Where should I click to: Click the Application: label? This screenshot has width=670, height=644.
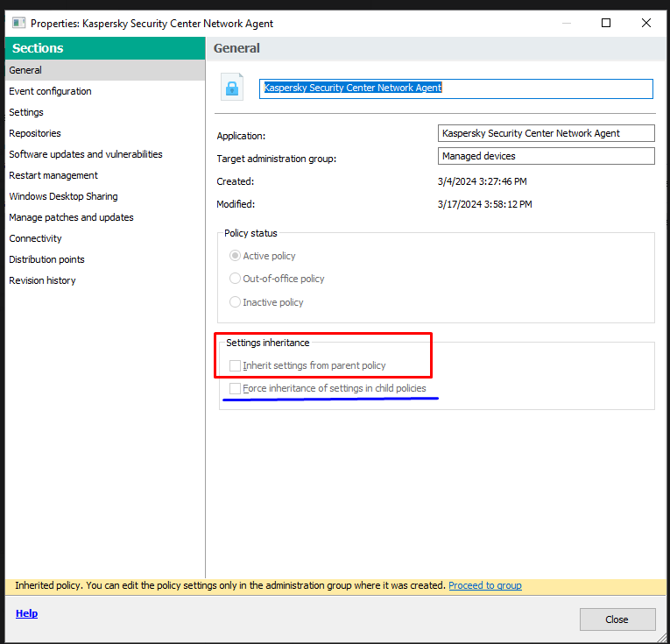(x=241, y=136)
